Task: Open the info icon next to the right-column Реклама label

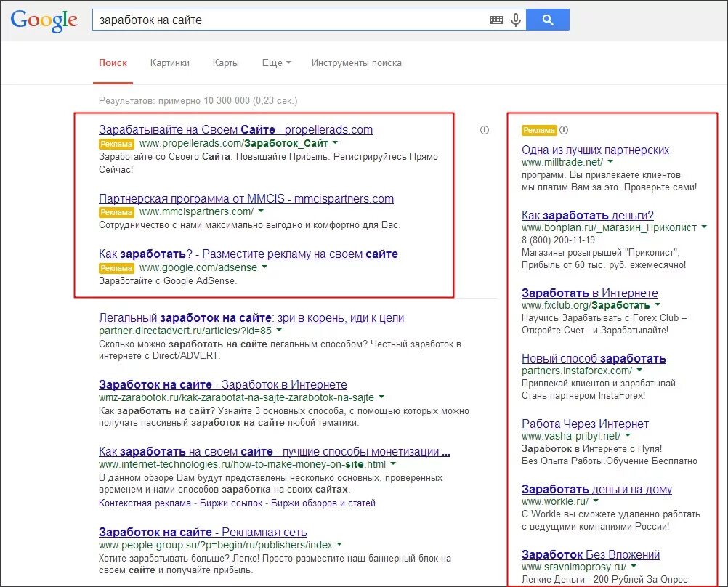Action: click(x=564, y=130)
